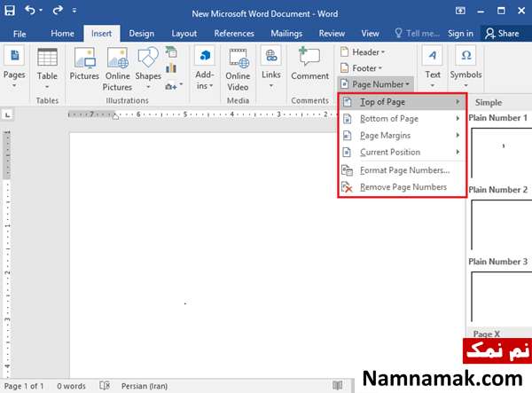Viewport: 532px width, 393px height.
Task: Open the Links icon
Action: (271, 56)
